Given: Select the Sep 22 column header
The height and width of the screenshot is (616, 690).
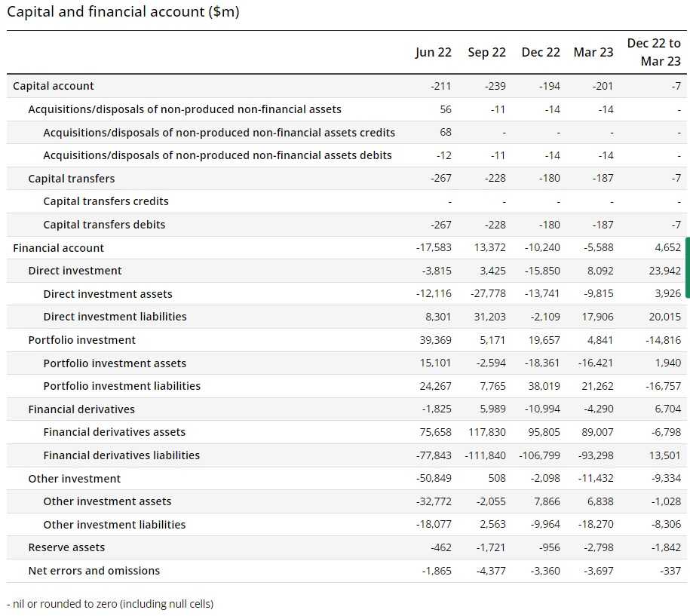Looking at the screenshot, I should (486, 52).
